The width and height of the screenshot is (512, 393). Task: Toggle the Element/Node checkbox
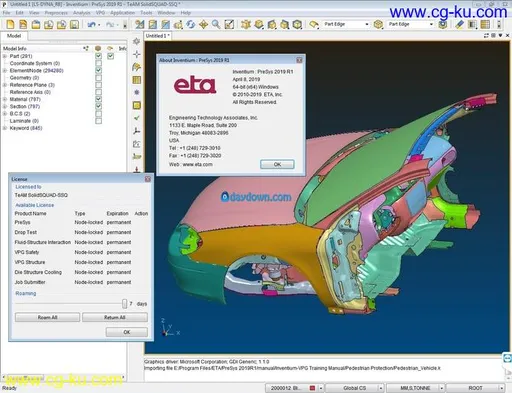(x=98, y=70)
